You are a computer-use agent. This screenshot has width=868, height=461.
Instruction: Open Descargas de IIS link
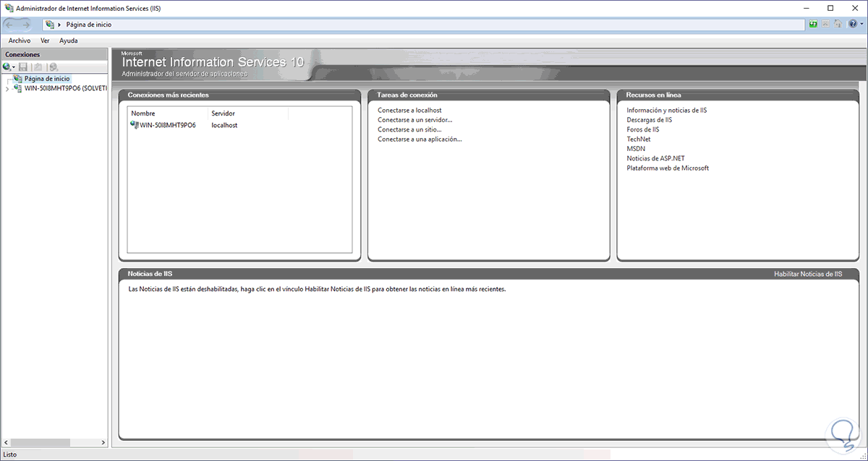point(650,120)
